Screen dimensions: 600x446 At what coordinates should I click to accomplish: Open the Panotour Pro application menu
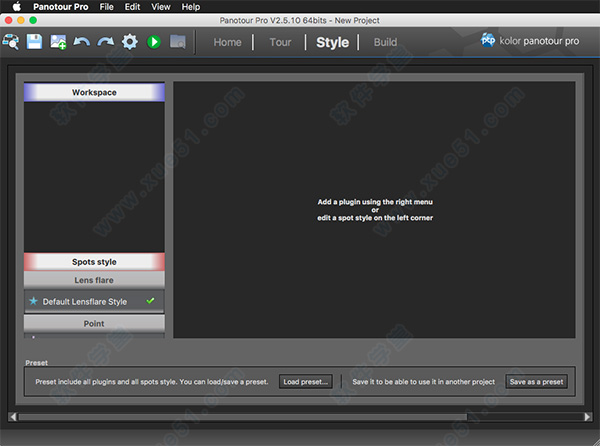tap(60, 7)
